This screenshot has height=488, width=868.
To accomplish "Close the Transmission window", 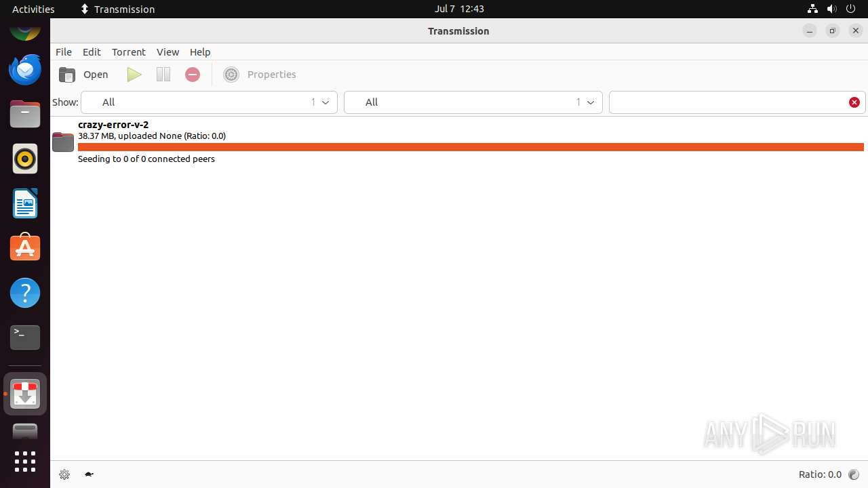I will 856,31.
